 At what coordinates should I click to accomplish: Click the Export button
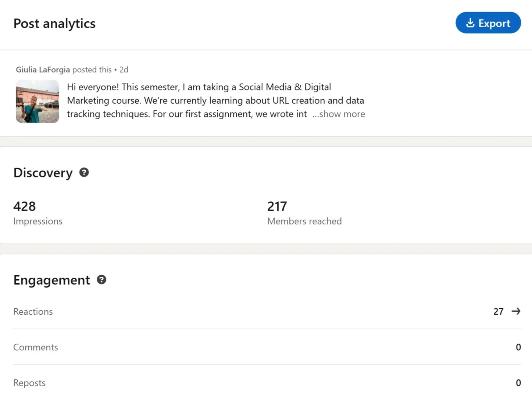(x=488, y=23)
